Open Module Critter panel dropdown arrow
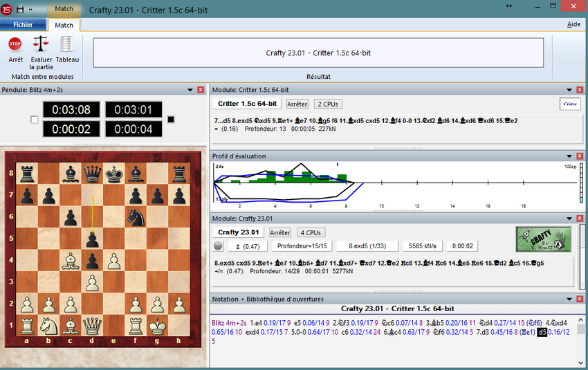 [x=569, y=90]
